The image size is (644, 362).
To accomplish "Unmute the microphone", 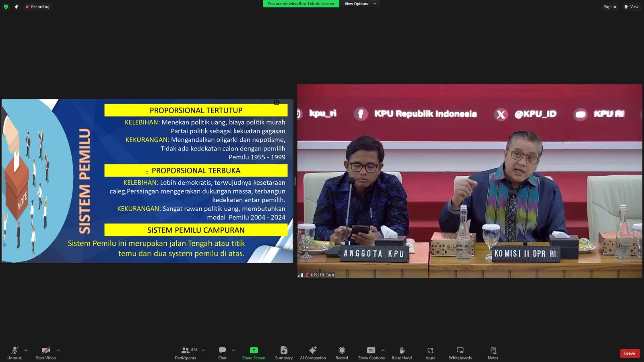I will [x=14, y=353].
